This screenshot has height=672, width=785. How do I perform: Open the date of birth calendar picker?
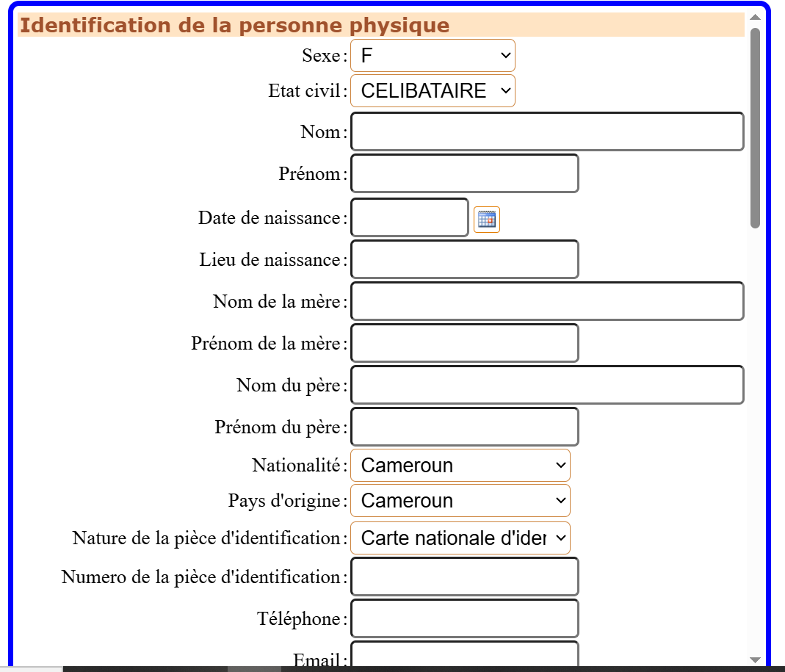(487, 220)
